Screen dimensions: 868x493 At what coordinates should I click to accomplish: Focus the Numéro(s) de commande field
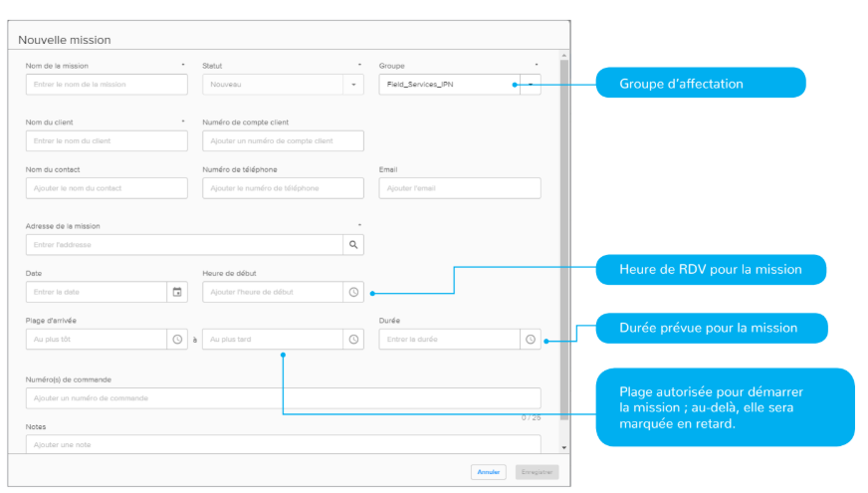pyautogui.click(x=283, y=398)
